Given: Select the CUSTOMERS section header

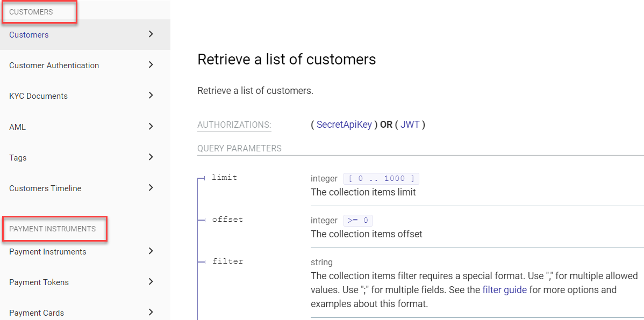Looking at the screenshot, I should click(32, 11).
